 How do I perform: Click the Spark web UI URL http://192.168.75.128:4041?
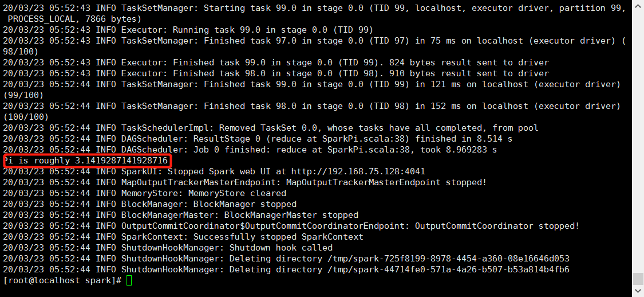pos(358,171)
